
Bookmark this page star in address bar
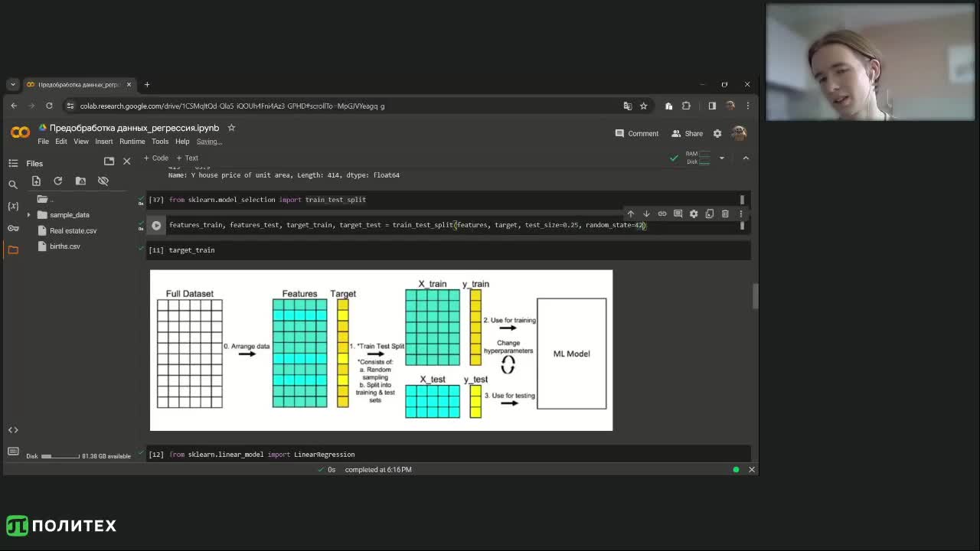(643, 106)
